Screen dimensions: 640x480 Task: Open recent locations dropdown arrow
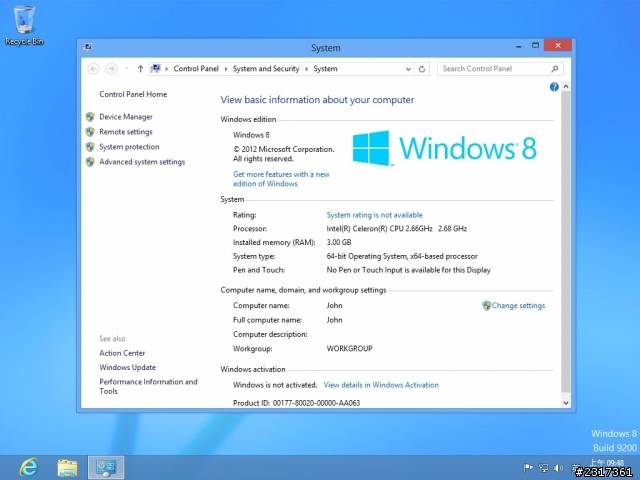coord(127,69)
